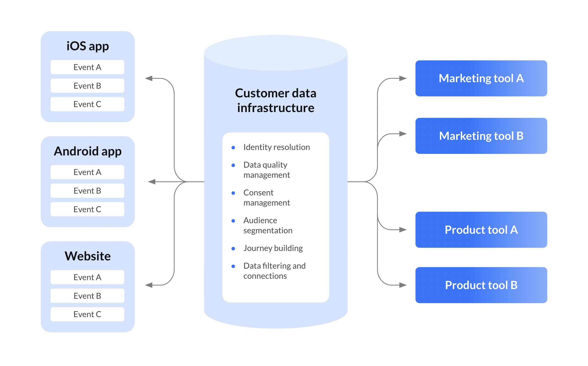The width and height of the screenshot is (588, 366).
Task: Toggle Event C checkbox in Website panel
Action: point(82,314)
